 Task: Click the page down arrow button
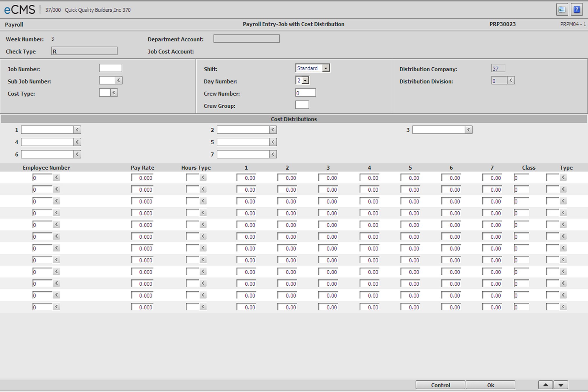(561, 385)
